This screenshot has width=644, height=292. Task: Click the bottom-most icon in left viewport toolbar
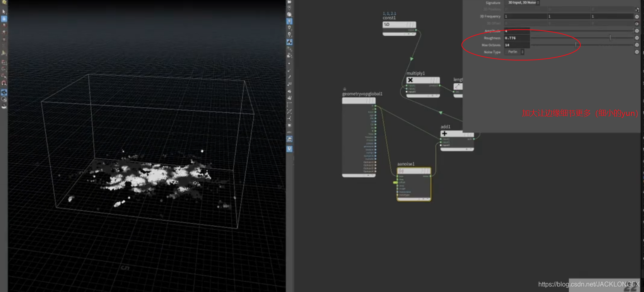(4, 106)
